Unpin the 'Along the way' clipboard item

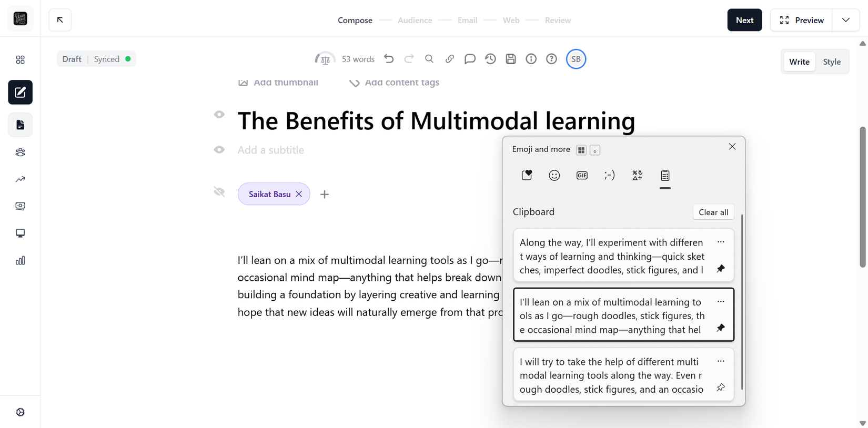click(721, 269)
